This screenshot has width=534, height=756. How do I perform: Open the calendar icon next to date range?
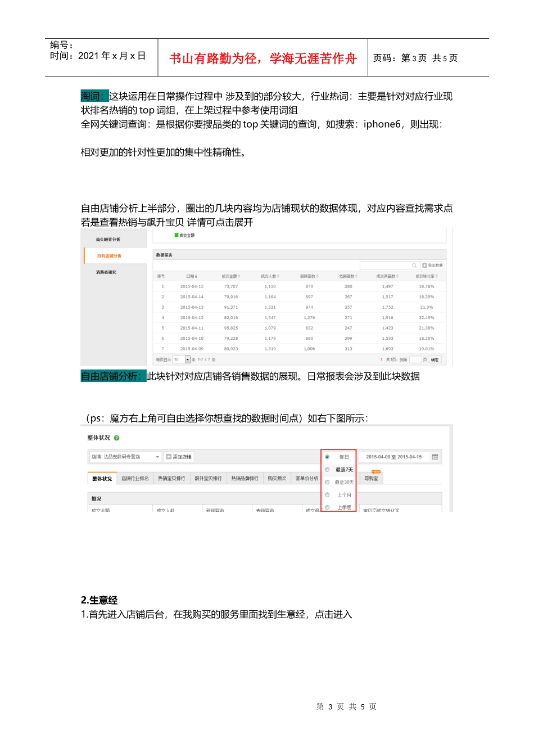(x=435, y=457)
